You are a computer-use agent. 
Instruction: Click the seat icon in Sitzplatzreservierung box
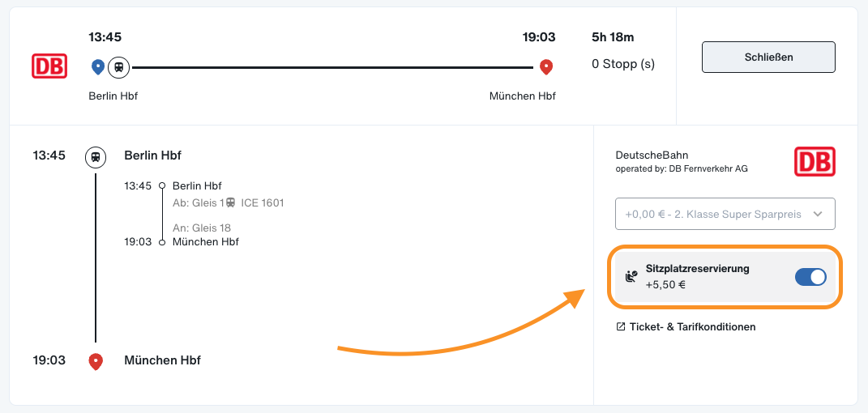(631, 277)
